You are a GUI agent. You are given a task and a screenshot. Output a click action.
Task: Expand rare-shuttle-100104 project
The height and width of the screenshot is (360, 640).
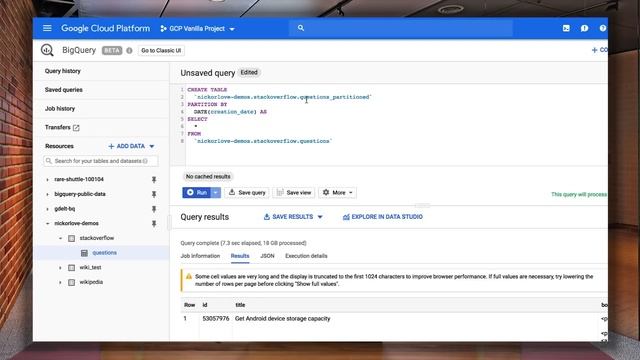47,180
